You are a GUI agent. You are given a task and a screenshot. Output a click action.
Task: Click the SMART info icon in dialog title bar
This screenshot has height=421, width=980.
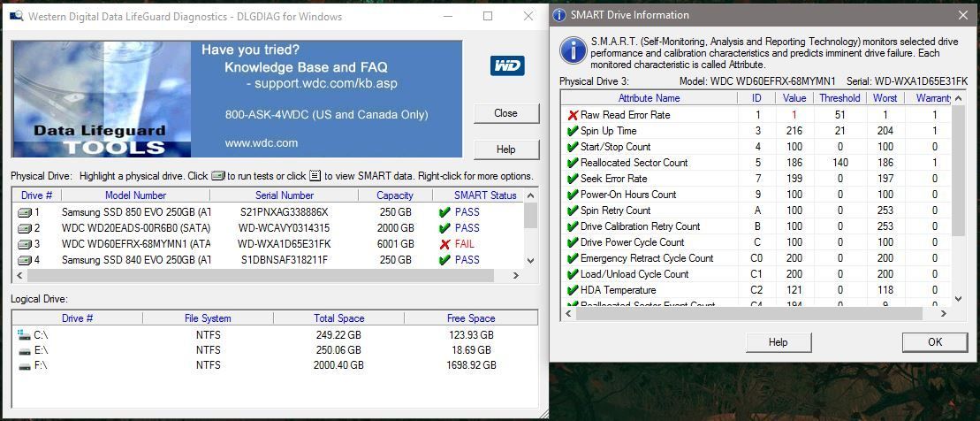tap(559, 15)
